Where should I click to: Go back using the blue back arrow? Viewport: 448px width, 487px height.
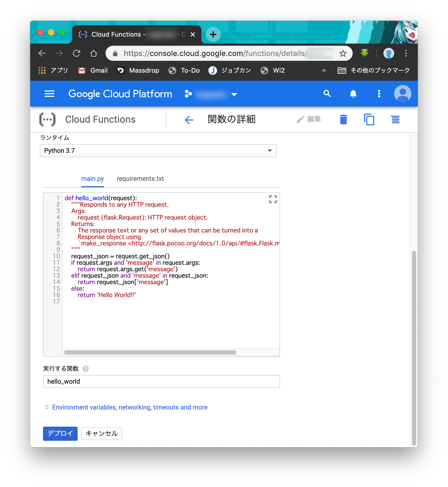(x=189, y=119)
